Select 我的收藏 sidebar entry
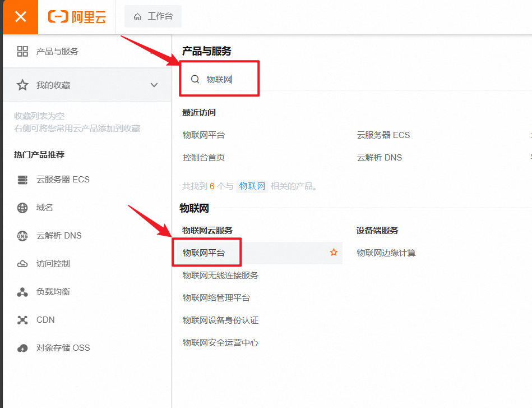 point(87,85)
